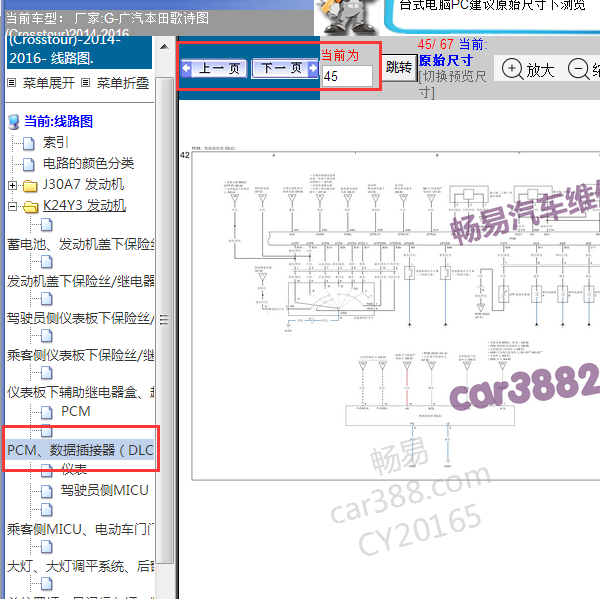Click the 放大 zoom-in magnifier icon
Image resolution: width=600 pixels, height=599 pixels.
point(512,69)
